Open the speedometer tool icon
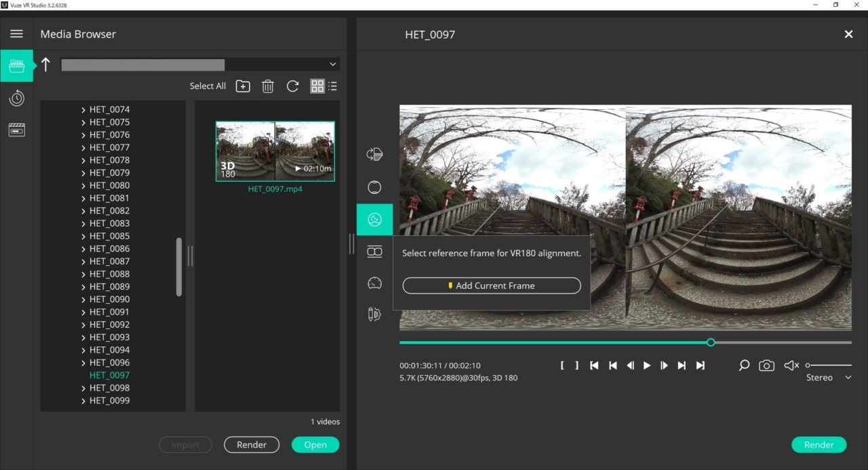Viewport: 868px width, 470px height. pos(374,283)
